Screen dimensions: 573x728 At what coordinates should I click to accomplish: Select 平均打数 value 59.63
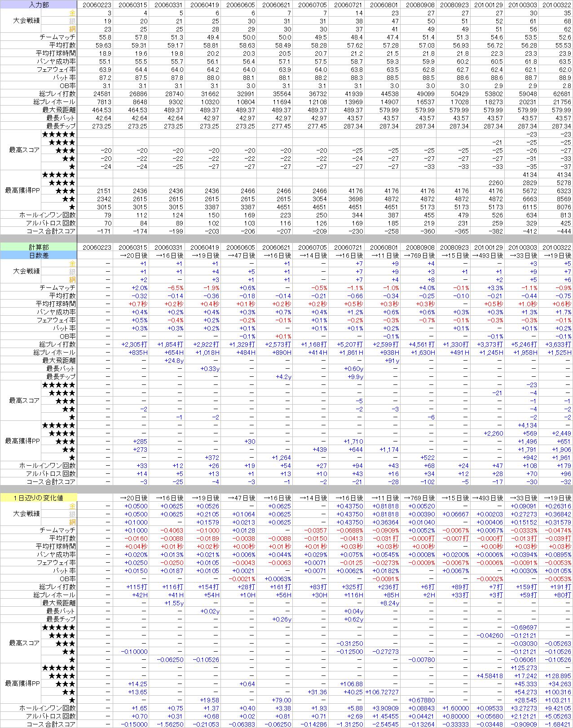pos(102,45)
